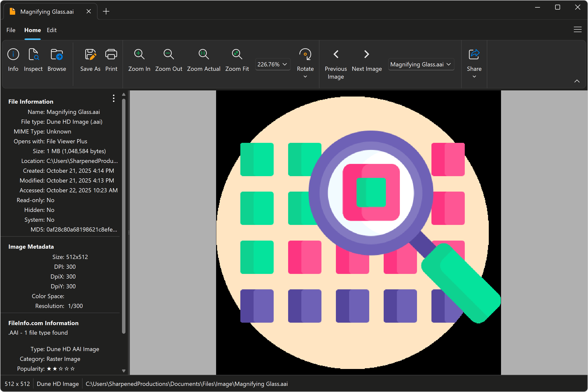This screenshot has height=392, width=588.
Task: Open the Magnifying Glass.aai file dropdown
Action: 449,64
